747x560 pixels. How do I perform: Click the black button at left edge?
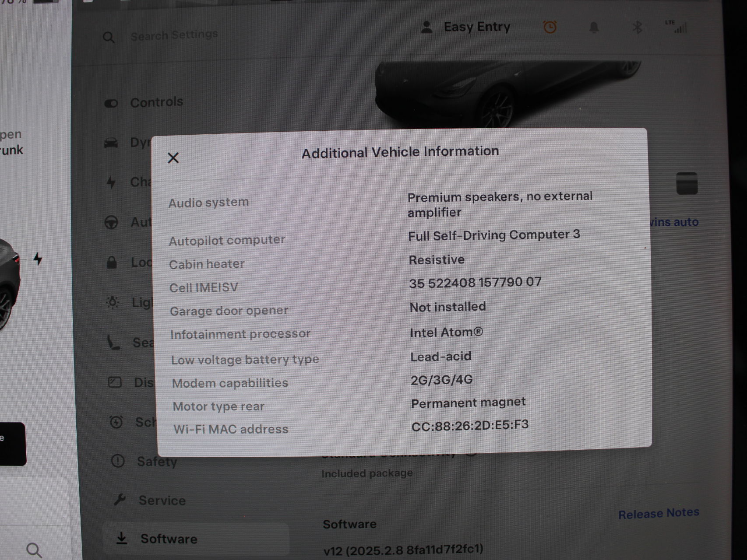click(x=13, y=444)
